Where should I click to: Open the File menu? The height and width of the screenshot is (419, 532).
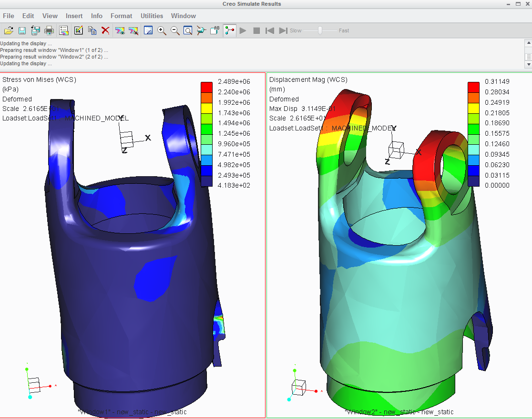coord(9,16)
